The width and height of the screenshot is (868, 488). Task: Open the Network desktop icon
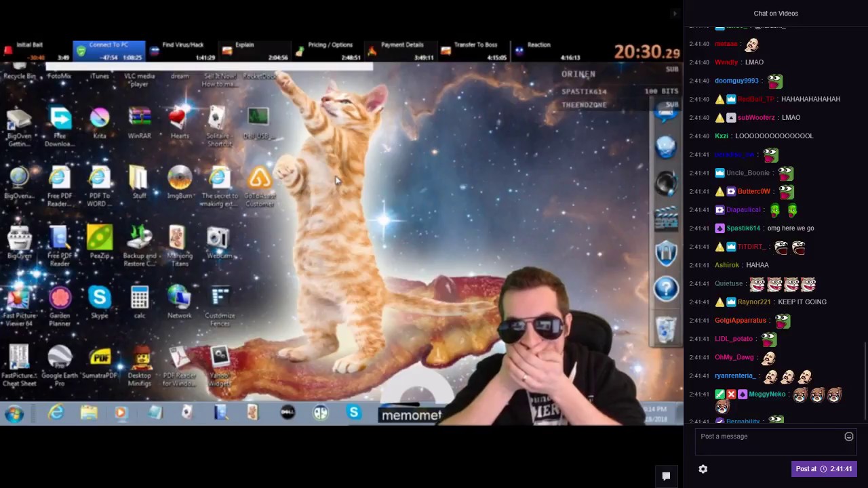pyautogui.click(x=179, y=302)
